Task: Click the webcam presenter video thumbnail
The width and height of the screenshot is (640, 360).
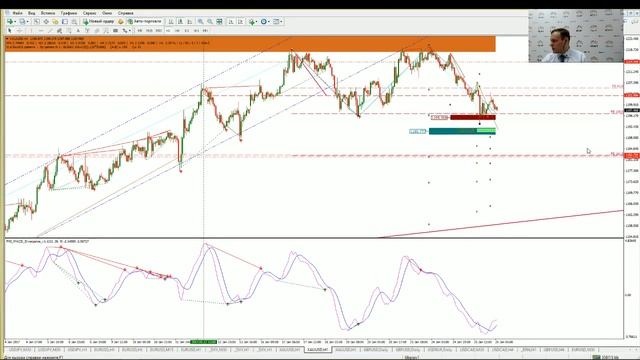Action: click(576, 36)
